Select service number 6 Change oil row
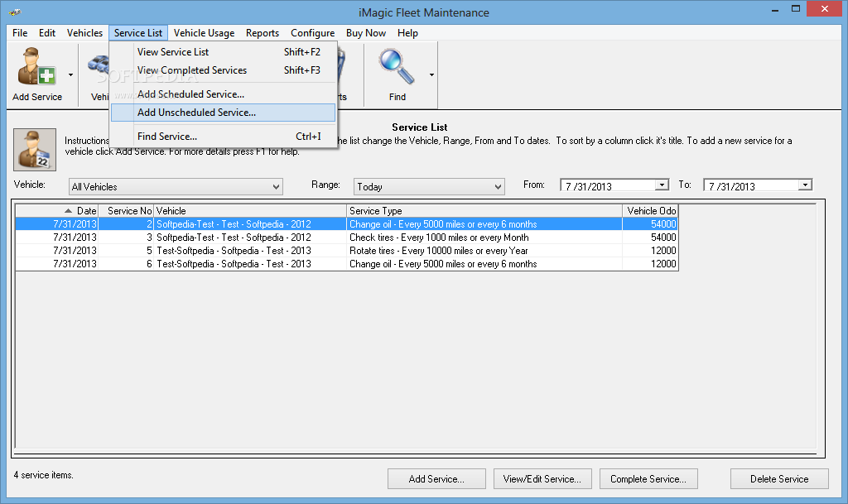848x504 pixels. click(346, 264)
